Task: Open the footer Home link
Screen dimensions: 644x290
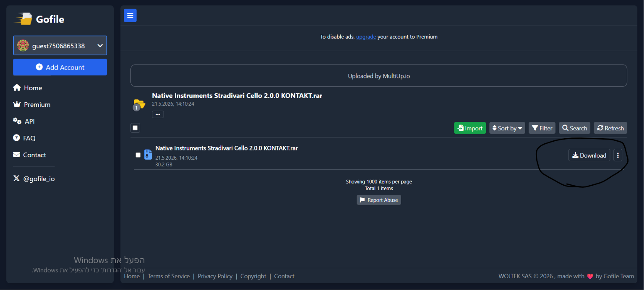Action: pos(132,276)
